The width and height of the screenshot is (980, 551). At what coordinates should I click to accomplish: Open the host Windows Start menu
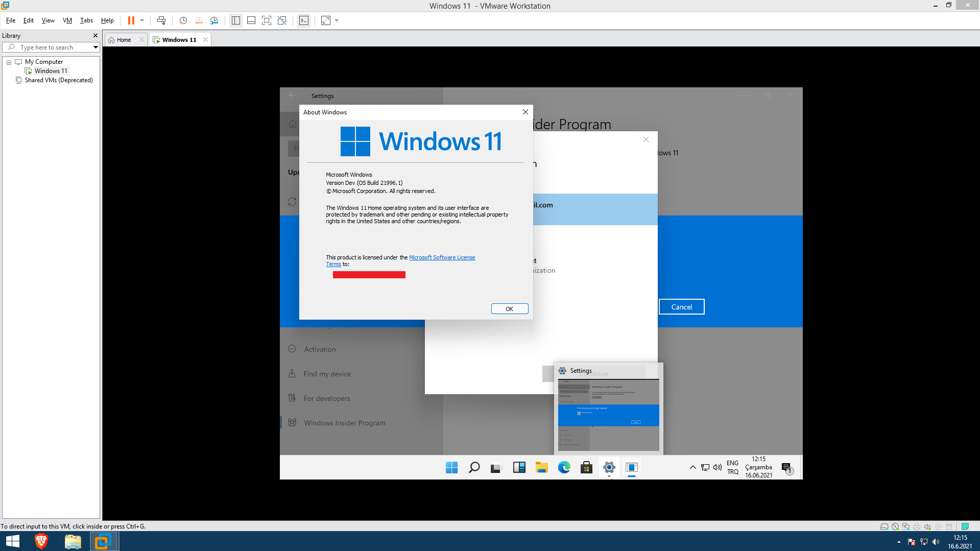click(12, 541)
